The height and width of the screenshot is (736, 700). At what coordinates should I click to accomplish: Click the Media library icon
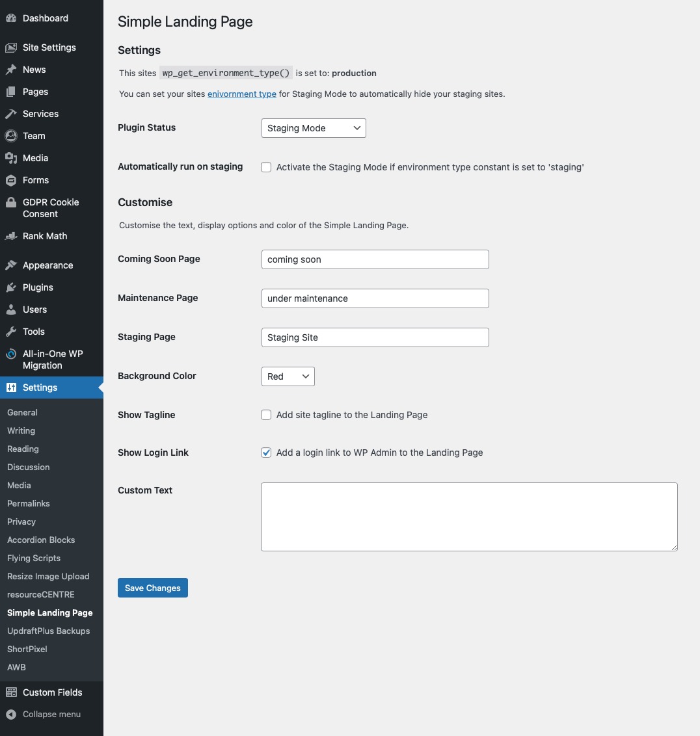pyautogui.click(x=11, y=158)
